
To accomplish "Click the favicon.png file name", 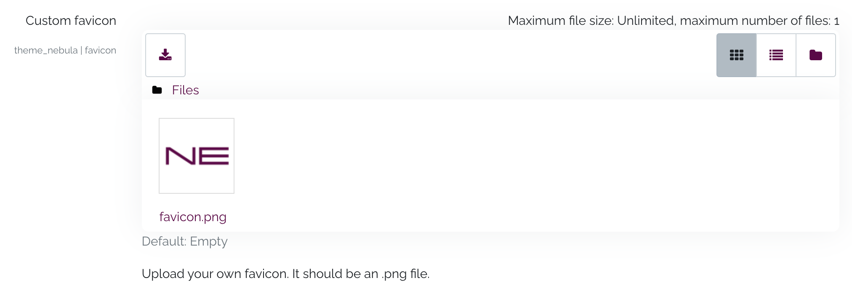I will tap(193, 217).
